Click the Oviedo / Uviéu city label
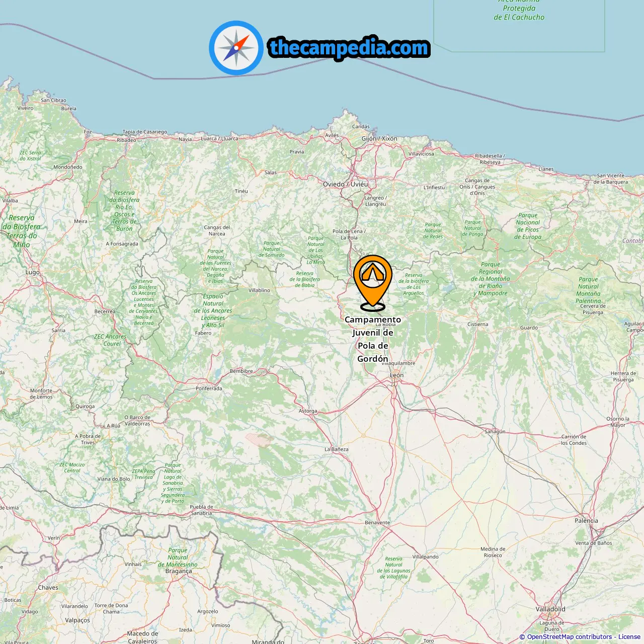Image resolution: width=644 pixels, height=644 pixels. tap(346, 184)
